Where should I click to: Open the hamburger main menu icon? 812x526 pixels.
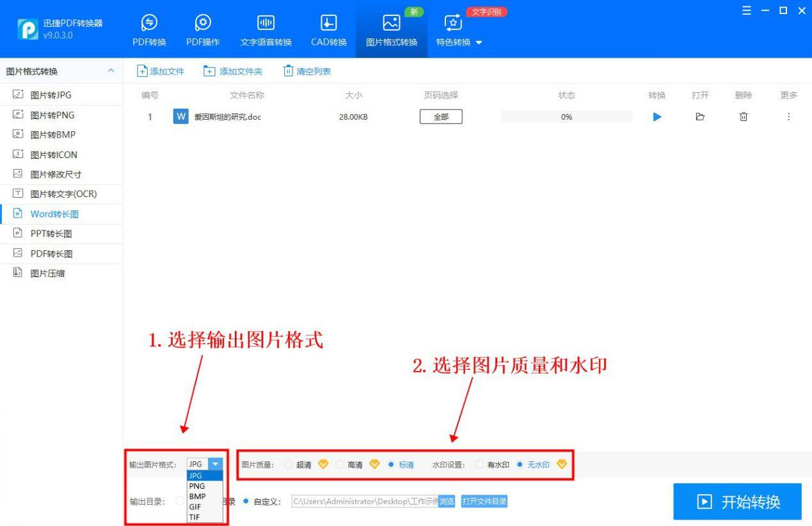coord(747,10)
